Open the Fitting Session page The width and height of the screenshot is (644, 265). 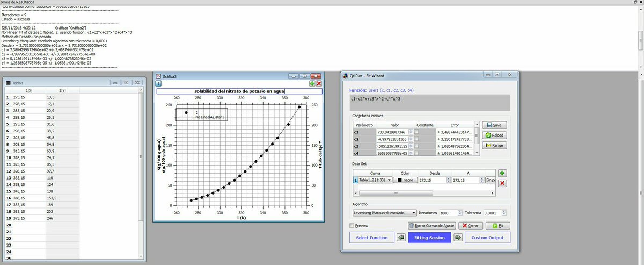pyautogui.click(x=429, y=238)
